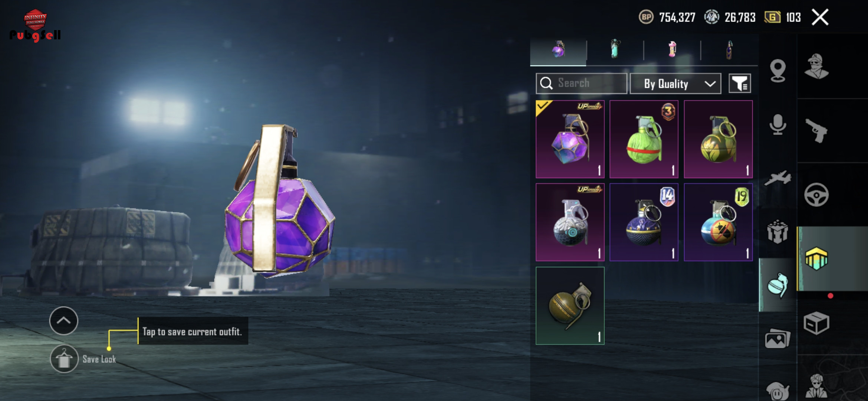The image size is (868, 401).
Task: Open the crate box inventory icon
Action: click(x=816, y=323)
